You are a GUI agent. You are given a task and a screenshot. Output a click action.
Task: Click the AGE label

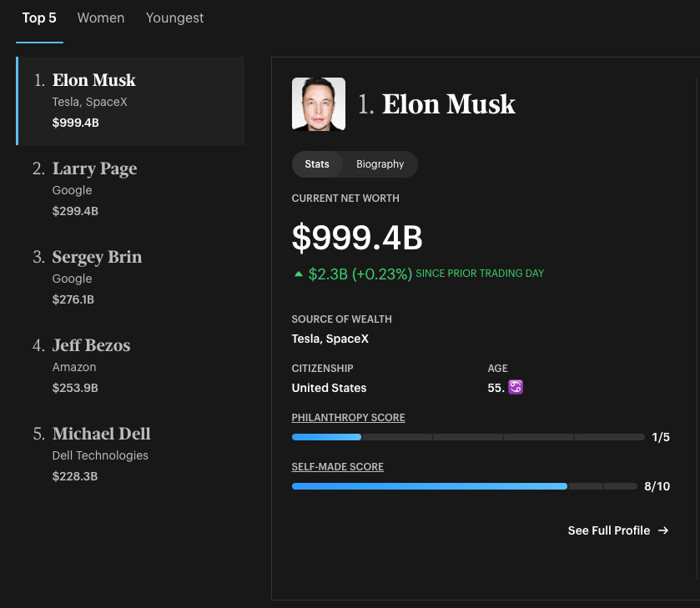click(x=498, y=369)
